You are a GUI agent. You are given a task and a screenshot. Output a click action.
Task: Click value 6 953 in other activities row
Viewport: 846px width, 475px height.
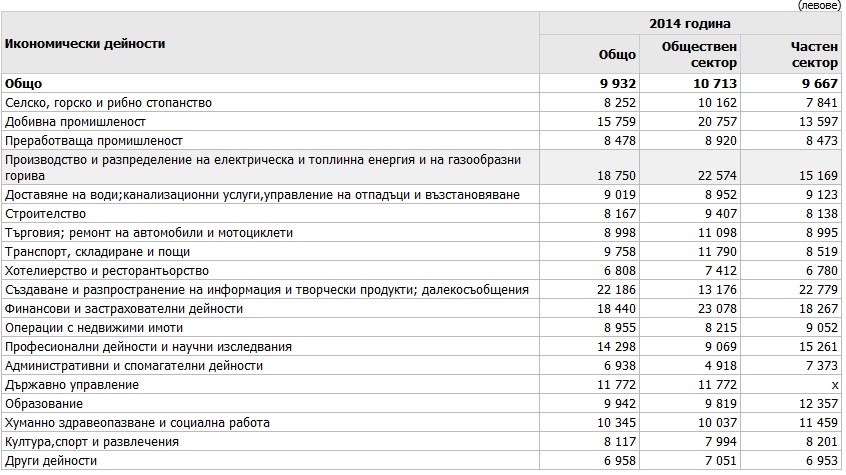[822, 461]
